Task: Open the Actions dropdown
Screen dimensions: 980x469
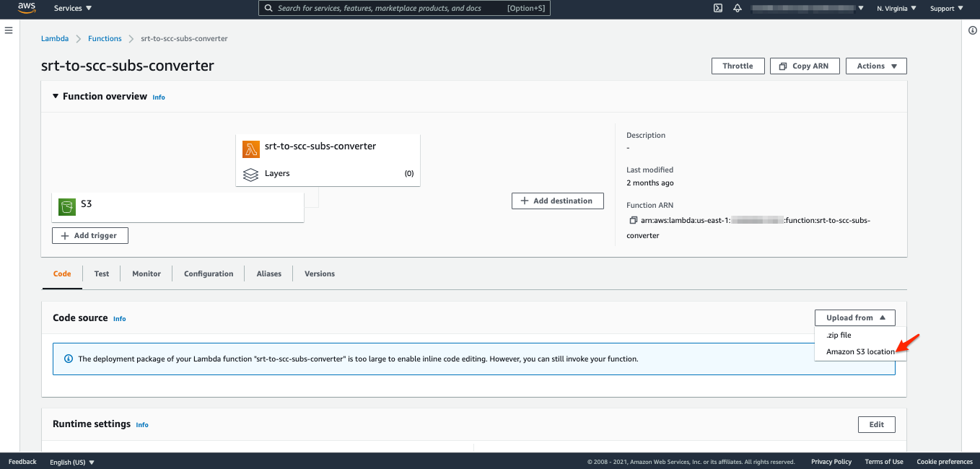Action: point(876,66)
